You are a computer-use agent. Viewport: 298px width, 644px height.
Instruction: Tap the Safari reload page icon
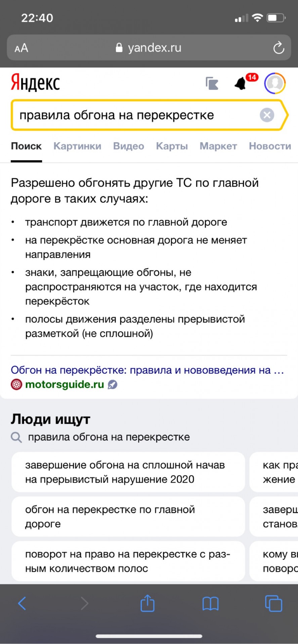pyautogui.click(x=279, y=48)
